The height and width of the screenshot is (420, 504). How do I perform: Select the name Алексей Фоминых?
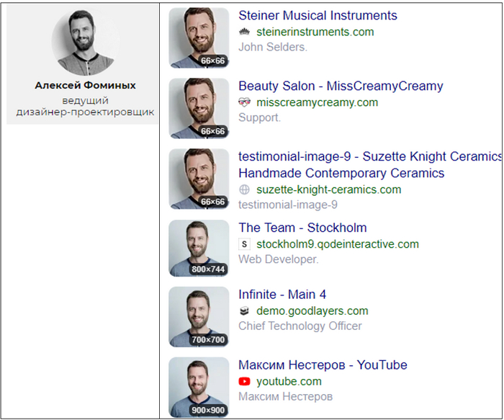85,86
